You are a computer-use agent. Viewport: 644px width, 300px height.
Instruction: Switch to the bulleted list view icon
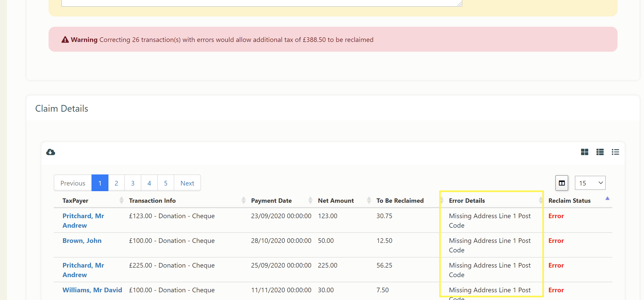tap(615, 152)
